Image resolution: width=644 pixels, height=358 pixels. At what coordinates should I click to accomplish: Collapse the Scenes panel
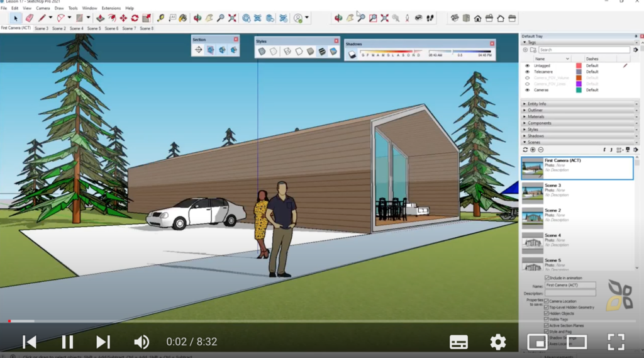click(580, 142)
